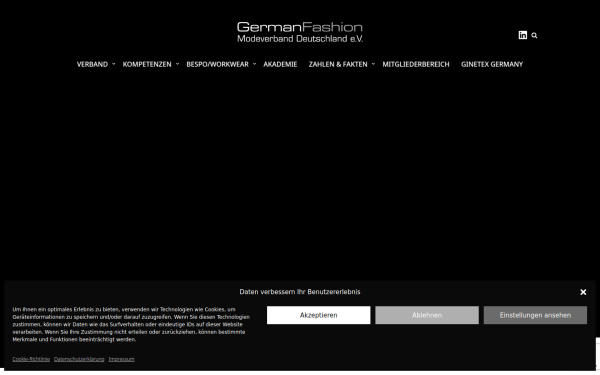
Task: Accept cookies with the Akzeptieren button
Action: coord(319,315)
